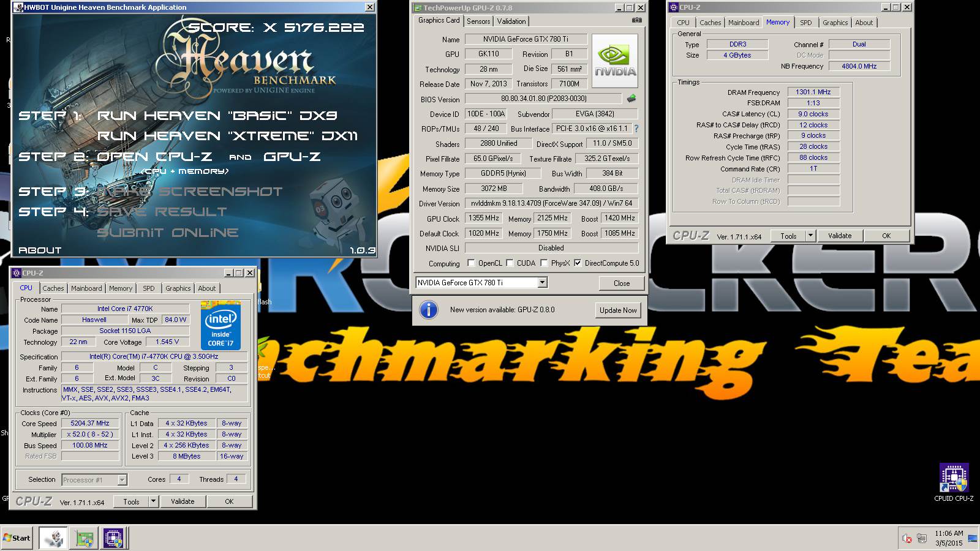Open About tab in the CPU-Z memory window
Screen dimensions: 980x551
pyautogui.click(x=864, y=23)
